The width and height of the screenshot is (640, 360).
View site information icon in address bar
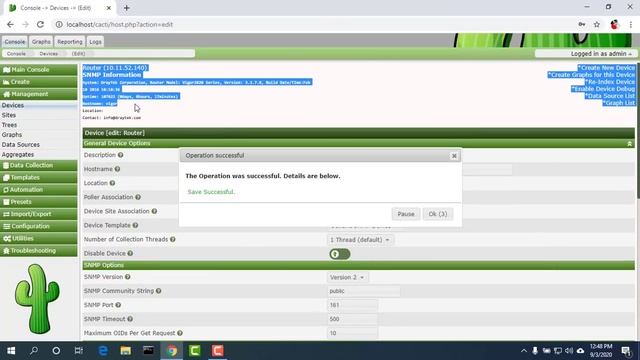pos(59,24)
